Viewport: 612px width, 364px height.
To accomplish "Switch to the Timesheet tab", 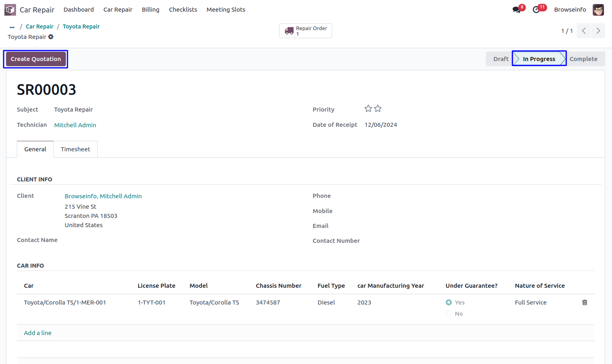I will [x=75, y=149].
